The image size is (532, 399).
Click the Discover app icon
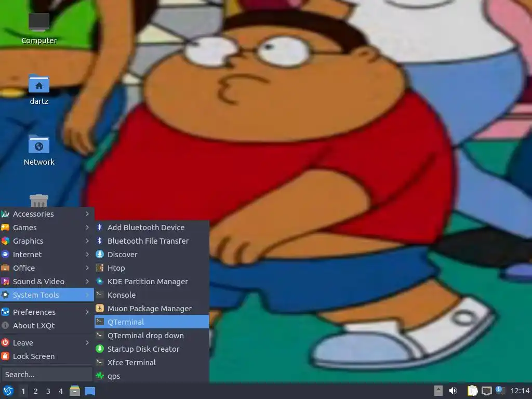click(99, 254)
